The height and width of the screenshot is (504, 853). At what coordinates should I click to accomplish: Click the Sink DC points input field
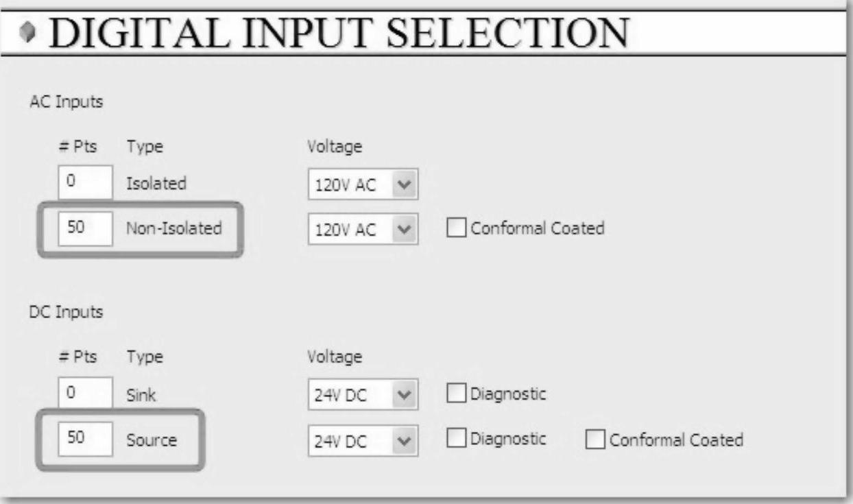[85, 394]
